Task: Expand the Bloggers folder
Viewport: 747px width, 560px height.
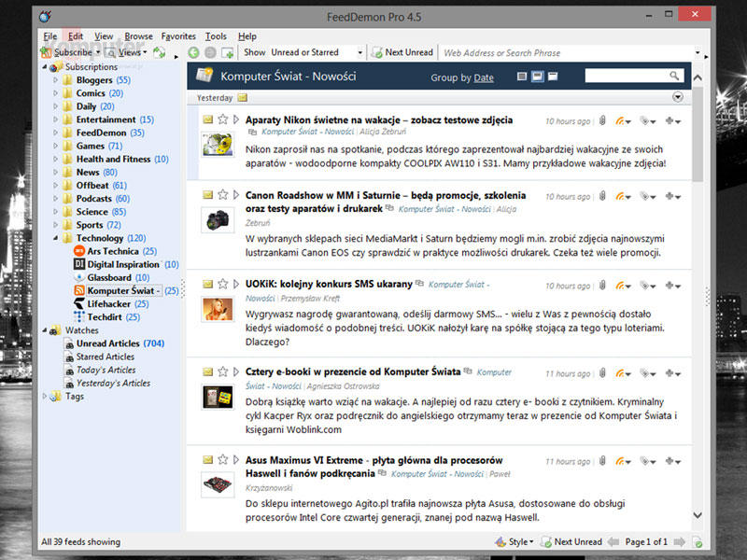Action: (x=55, y=80)
